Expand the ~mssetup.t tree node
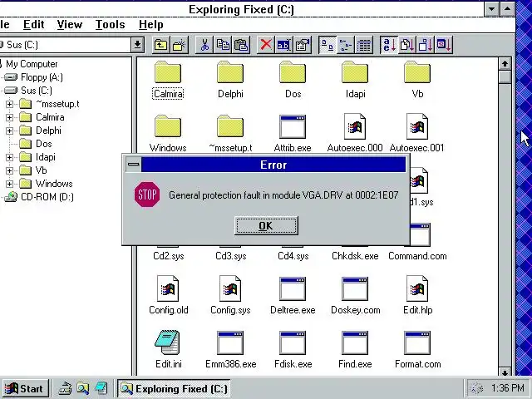This screenshot has width=532, height=399. (9, 104)
